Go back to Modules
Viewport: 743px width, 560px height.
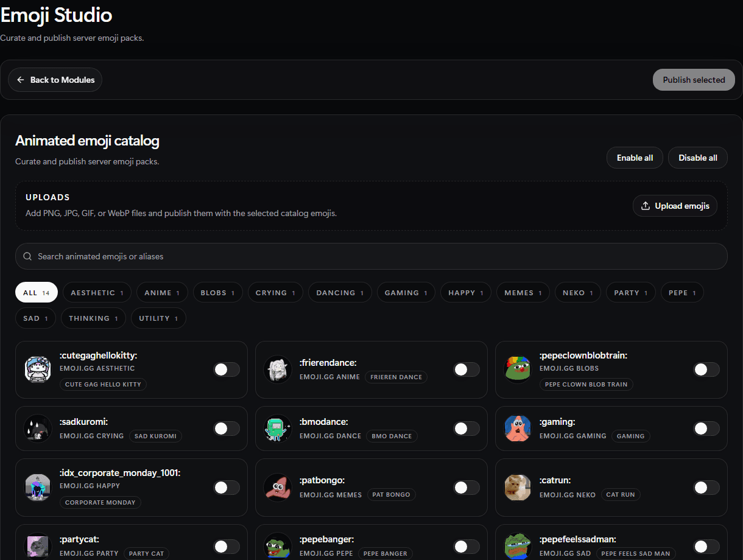tap(55, 80)
